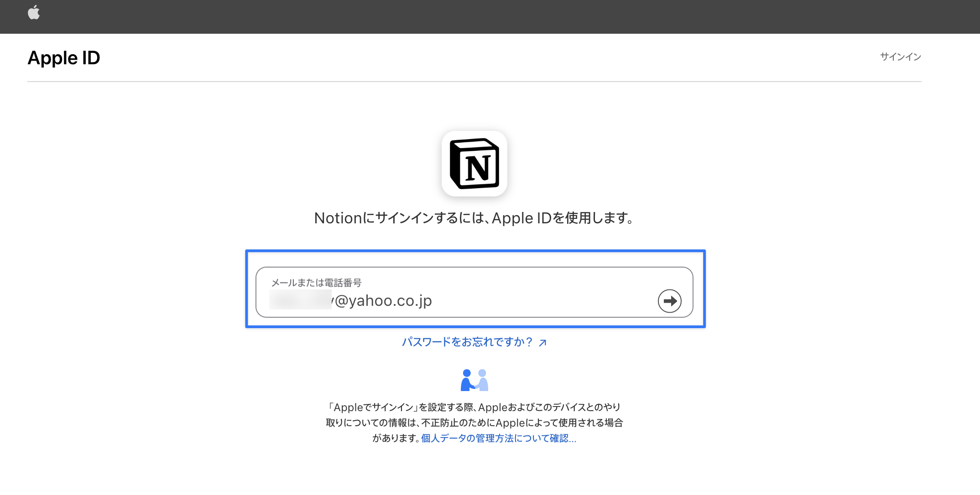This screenshot has height=495, width=980.
Task: Submit email with the arrow button
Action: click(669, 301)
